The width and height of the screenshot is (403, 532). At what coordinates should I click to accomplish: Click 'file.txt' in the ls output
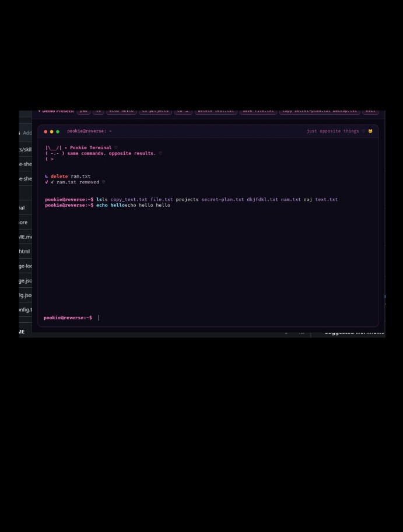coord(162,199)
